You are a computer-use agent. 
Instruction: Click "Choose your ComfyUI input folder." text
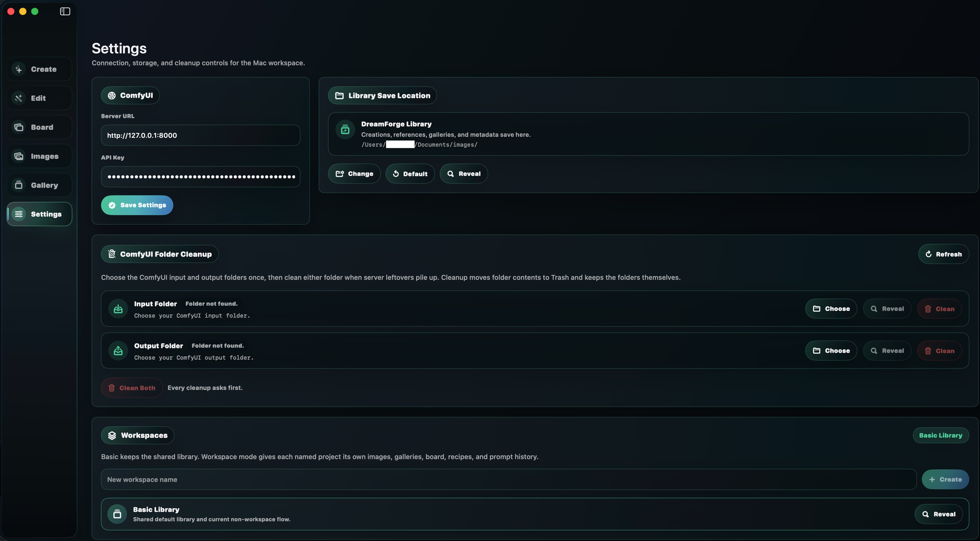(x=192, y=316)
